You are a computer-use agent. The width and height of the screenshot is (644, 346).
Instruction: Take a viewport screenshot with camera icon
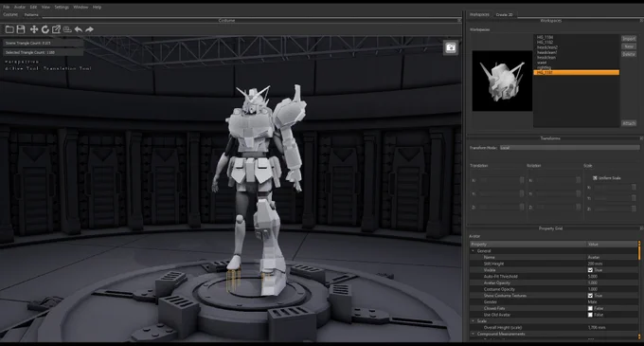[451, 47]
